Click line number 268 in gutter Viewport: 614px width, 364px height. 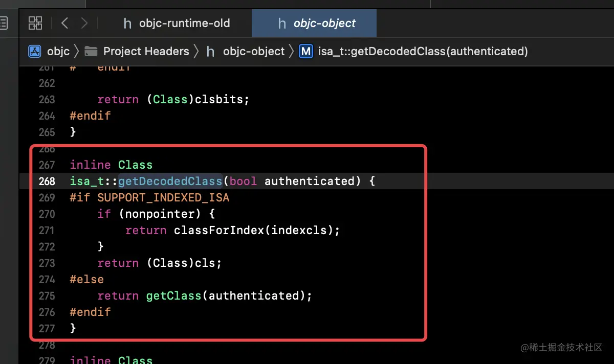(x=47, y=181)
